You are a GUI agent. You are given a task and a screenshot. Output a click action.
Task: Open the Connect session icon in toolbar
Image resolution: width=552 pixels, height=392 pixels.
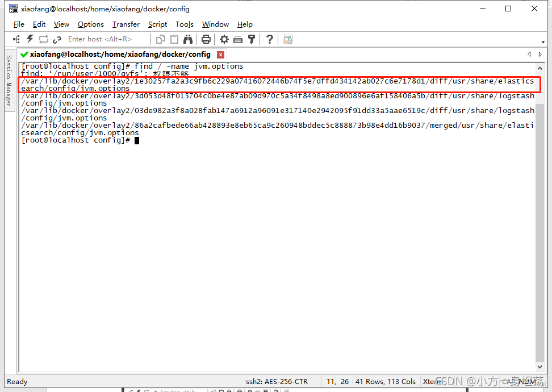pos(16,39)
